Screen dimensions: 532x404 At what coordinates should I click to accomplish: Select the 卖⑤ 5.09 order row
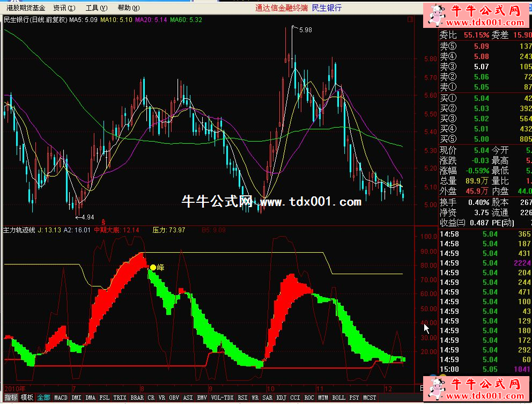point(485,46)
